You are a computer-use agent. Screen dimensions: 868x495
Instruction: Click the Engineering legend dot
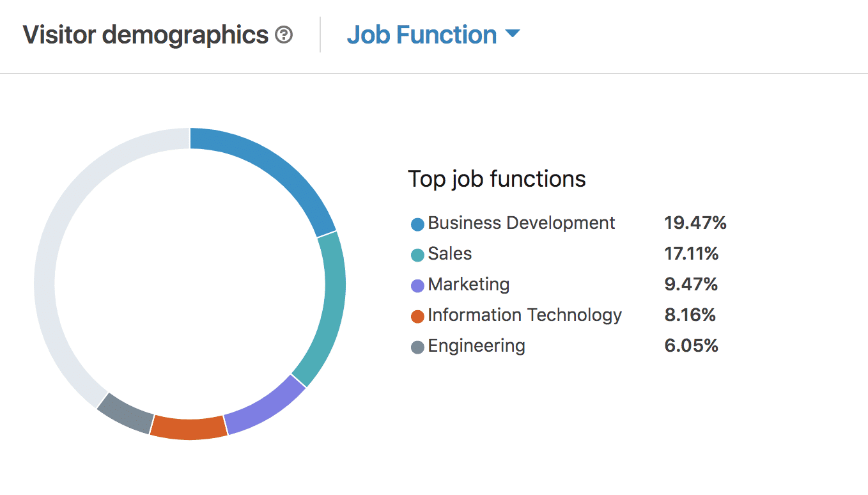(x=416, y=347)
